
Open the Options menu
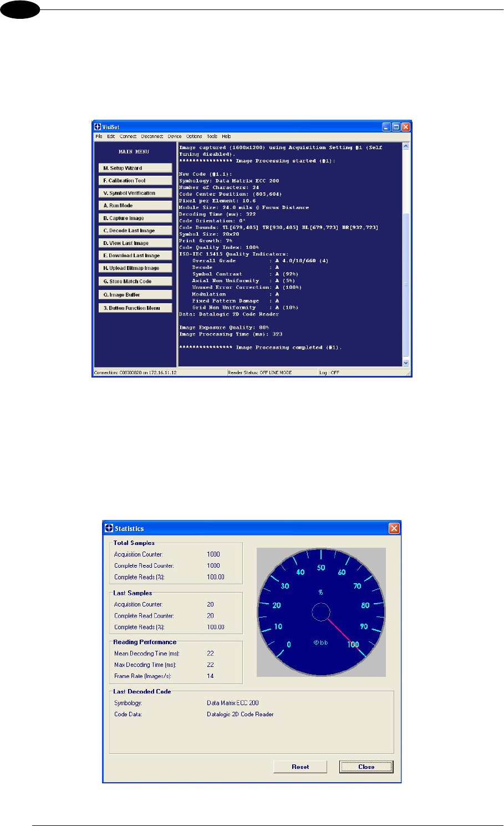pyautogui.click(x=194, y=136)
